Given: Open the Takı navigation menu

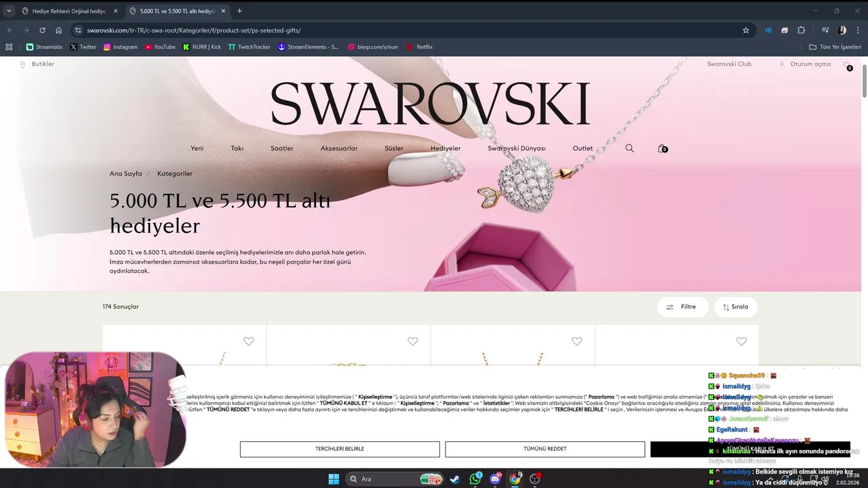Looking at the screenshot, I should coord(237,148).
